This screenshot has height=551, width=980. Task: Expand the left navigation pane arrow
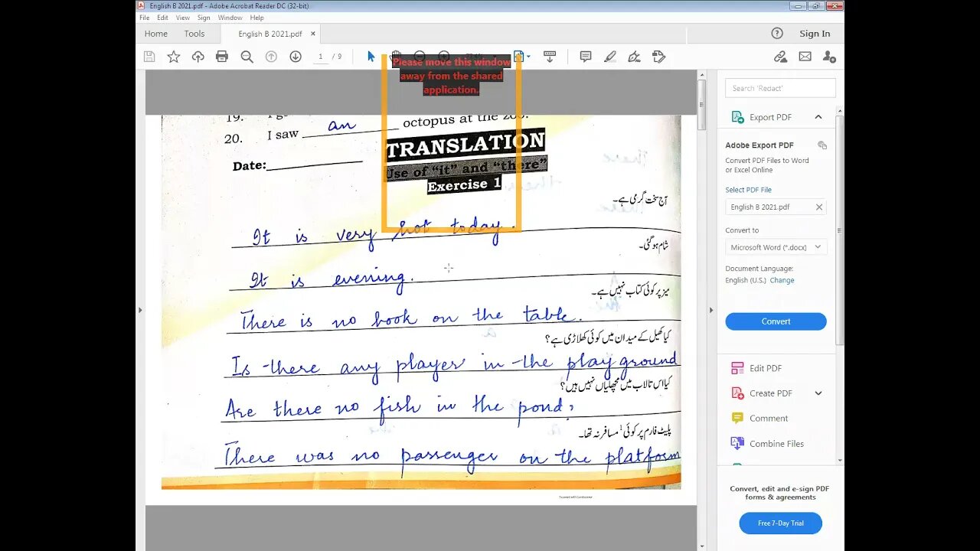point(140,310)
